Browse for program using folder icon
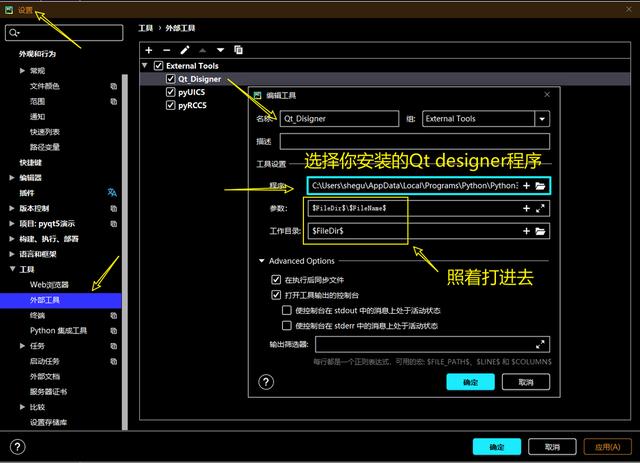The height and width of the screenshot is (463, 640). [x=540, y=186]
